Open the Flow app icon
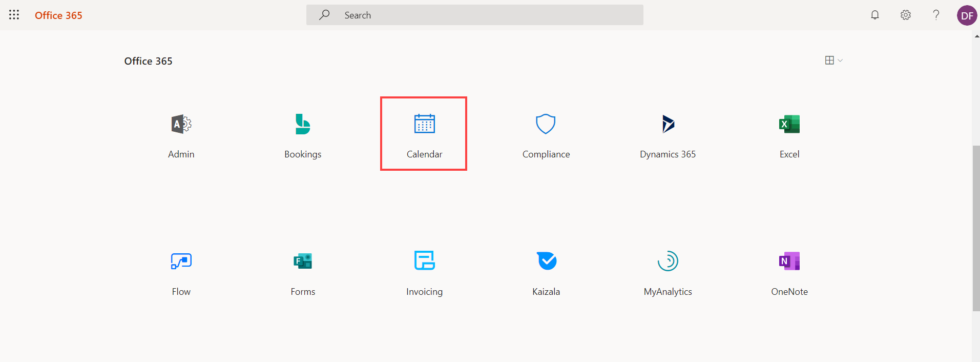 tap(181, 261)
